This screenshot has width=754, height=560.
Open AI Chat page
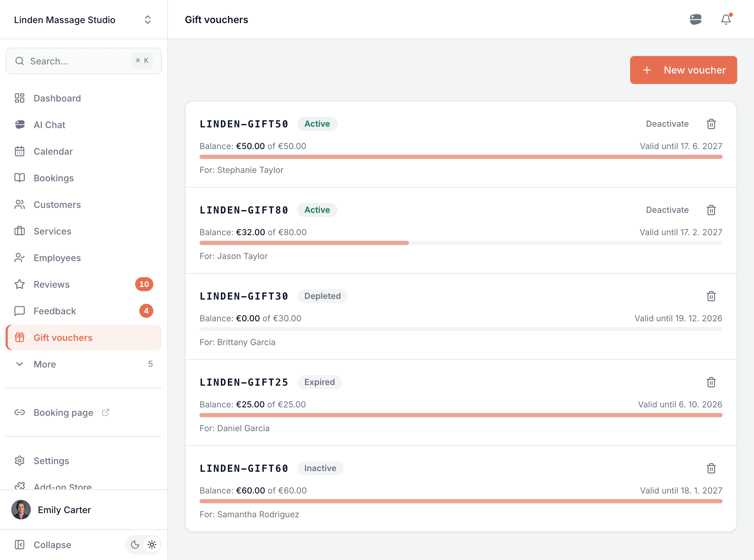[83, 125]
